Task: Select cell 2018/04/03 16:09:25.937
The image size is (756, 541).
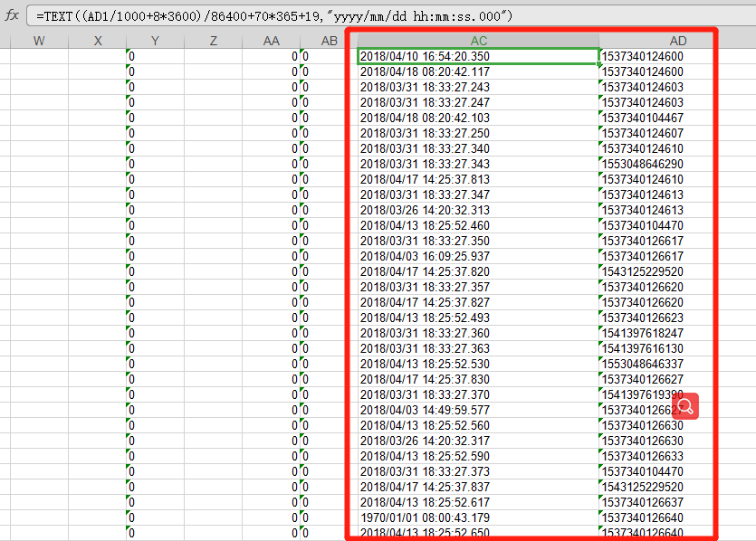Action: (478, 256)
